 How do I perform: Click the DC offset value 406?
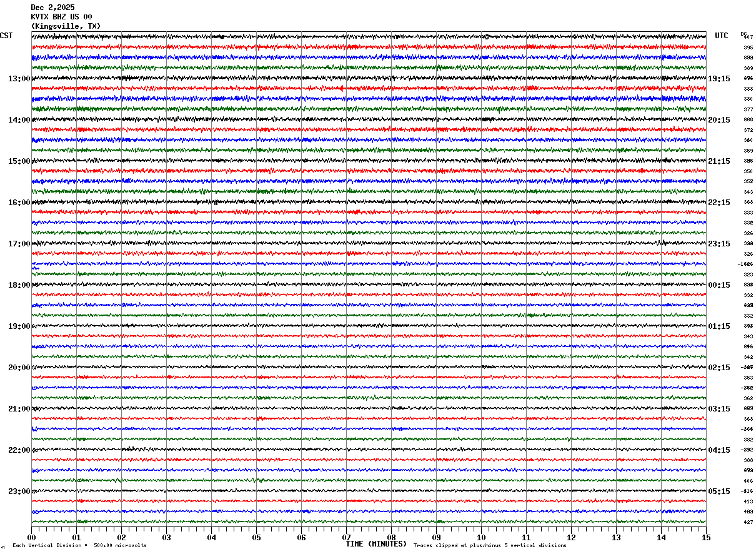click(x=748, y=481)
